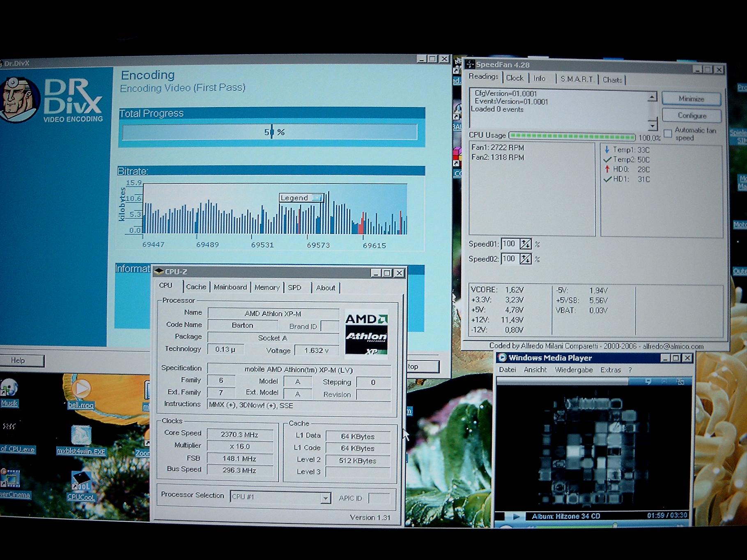Click the green check mark beside HD1

[607, 179]
